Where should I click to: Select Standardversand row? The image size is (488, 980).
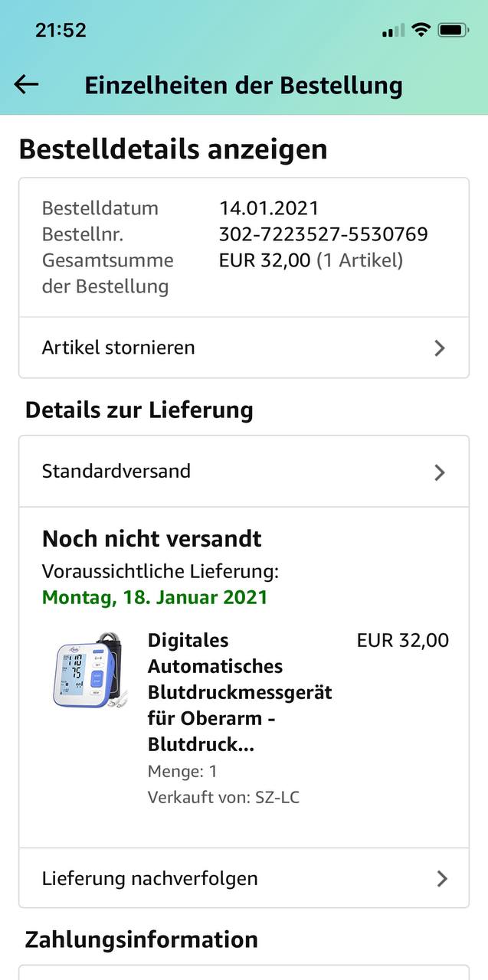(116, 471)
